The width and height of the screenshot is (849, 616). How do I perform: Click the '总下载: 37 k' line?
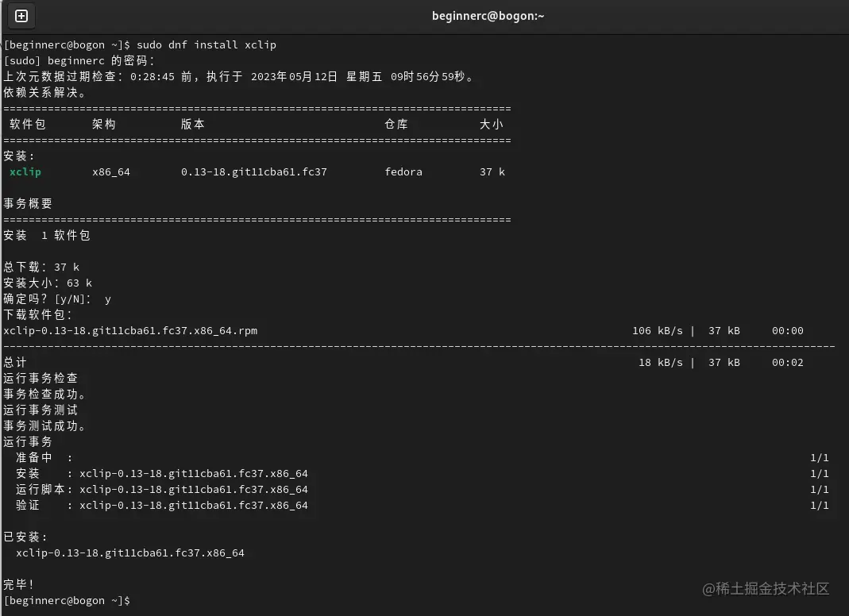pos(41,268)
